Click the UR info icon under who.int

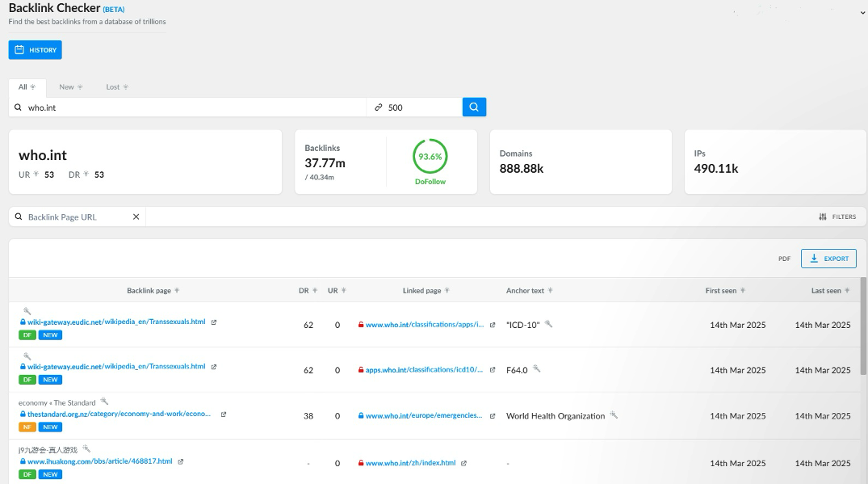coord(36,175)
